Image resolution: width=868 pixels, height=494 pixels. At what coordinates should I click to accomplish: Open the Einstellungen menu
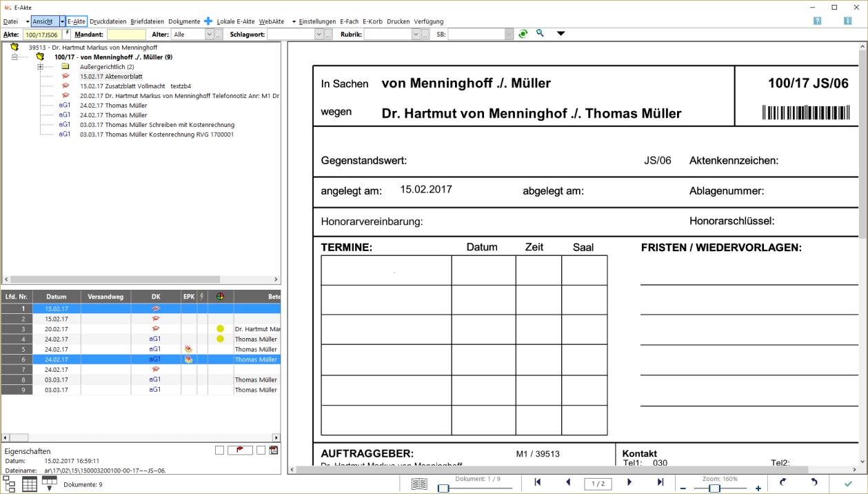point(317,21)
